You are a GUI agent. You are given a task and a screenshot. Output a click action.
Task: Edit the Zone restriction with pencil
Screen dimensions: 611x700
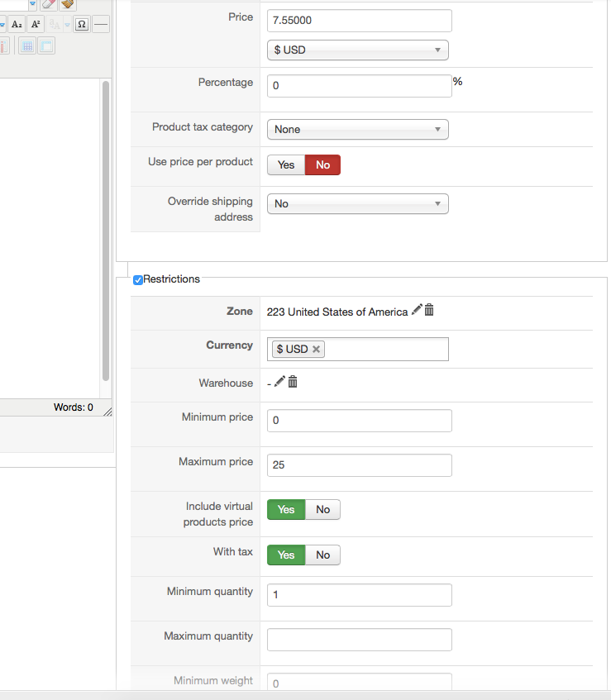pyautogui.click(x=417, y=310)
